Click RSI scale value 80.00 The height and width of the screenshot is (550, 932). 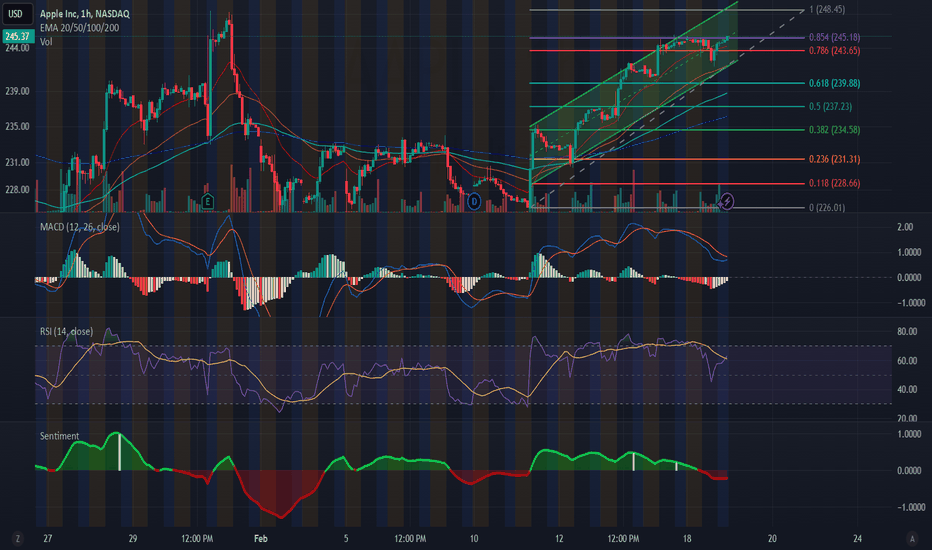(906, 332)
